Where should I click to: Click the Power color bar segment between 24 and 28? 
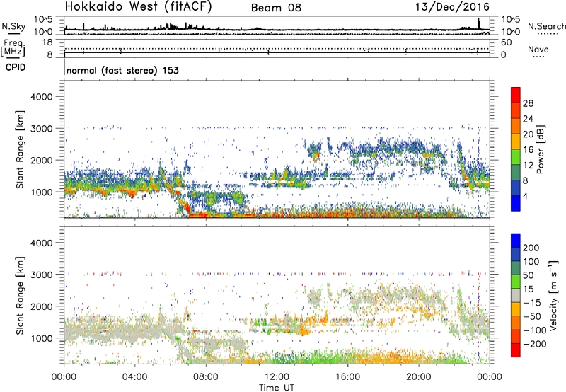516,110
